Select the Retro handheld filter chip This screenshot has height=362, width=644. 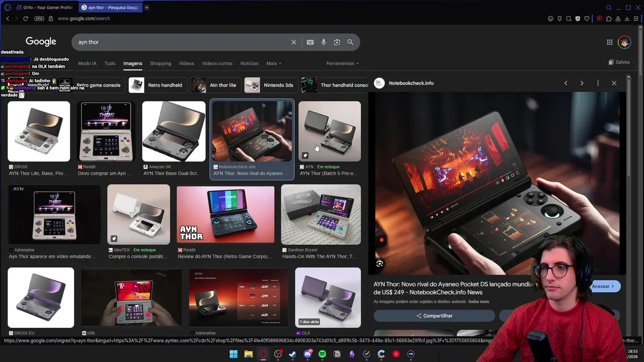coord(158,85)
